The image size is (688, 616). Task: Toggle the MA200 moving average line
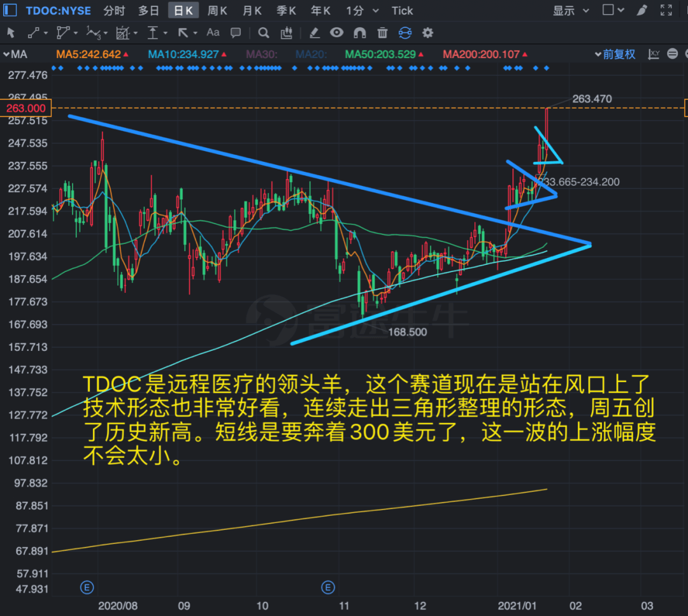click(485, 54)
